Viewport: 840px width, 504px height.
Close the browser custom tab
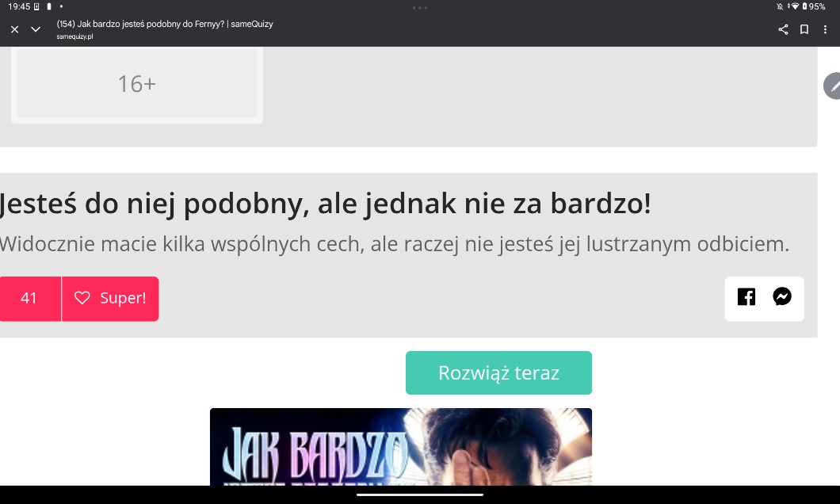[14, 29]
